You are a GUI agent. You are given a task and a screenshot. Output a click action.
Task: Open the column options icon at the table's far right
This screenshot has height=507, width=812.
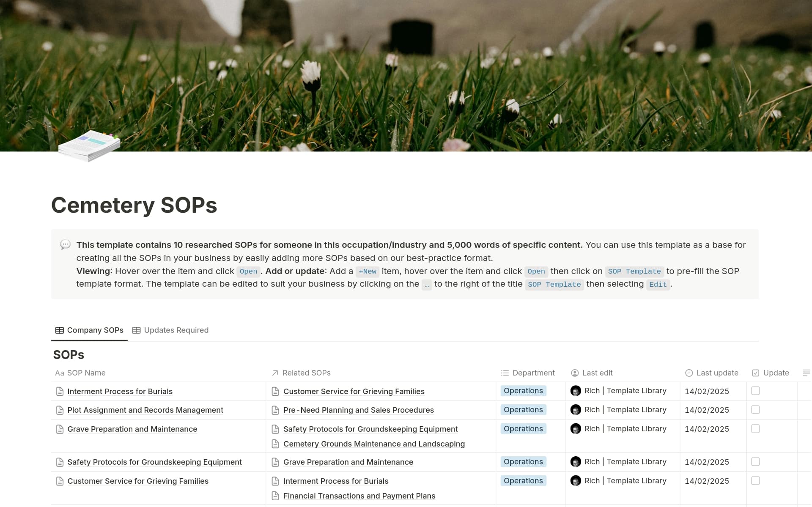(x=806, y=373)
